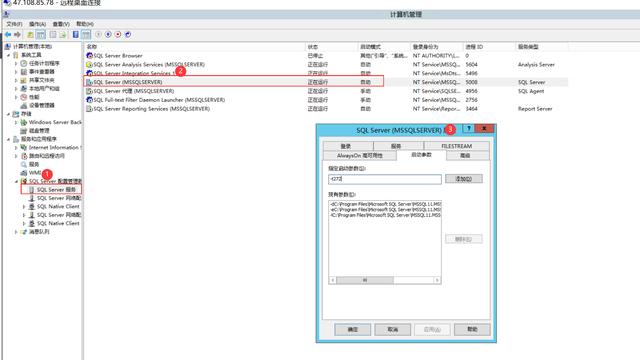Screen dimensions: 640x360
Task: Toggle the Show/Hide Action Pane toolbar icon
Action: coord(86,35)
